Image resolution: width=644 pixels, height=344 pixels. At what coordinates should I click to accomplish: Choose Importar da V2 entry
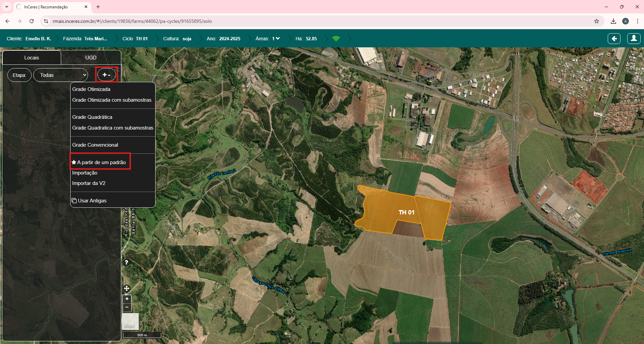(x=89, y=183)
